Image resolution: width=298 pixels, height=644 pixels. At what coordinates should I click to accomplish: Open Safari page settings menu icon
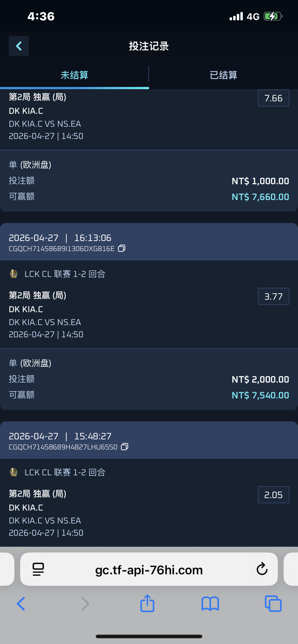(38, 569)
